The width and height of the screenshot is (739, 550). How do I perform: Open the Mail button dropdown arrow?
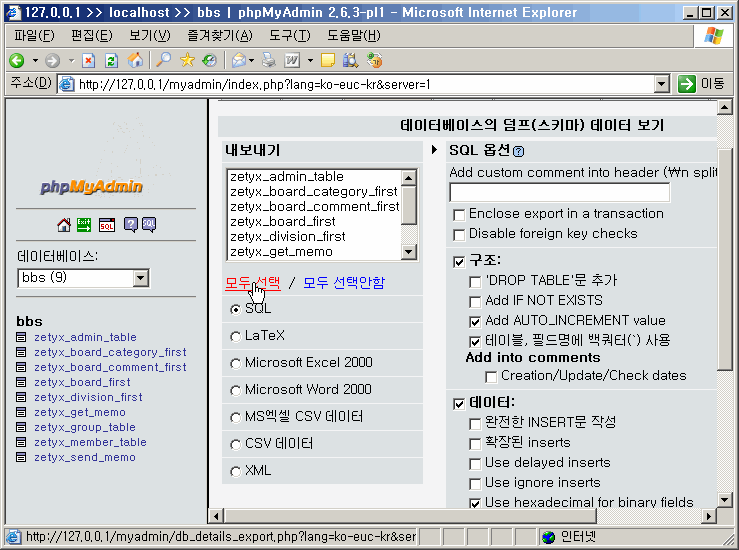[x=251, y=60]
